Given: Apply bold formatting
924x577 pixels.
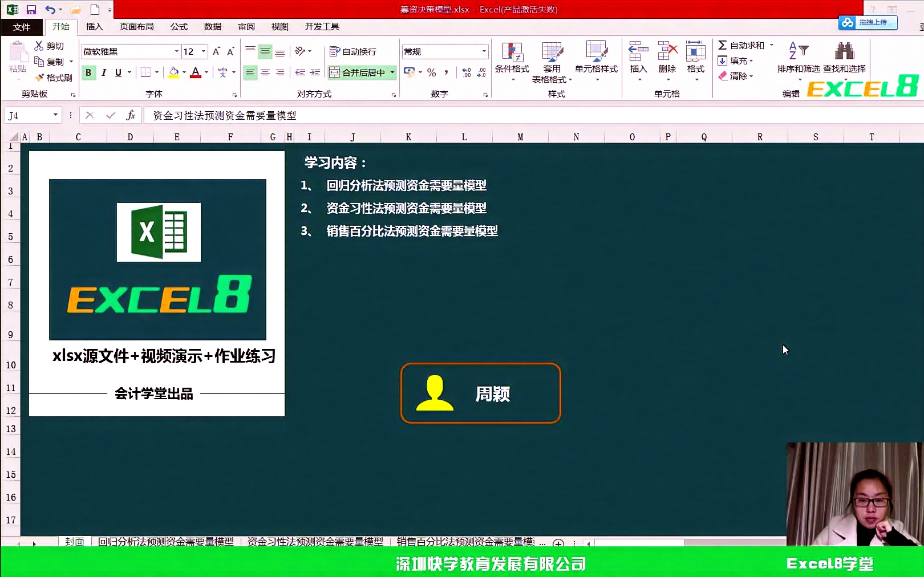Looking at the screenshot, I should (88, 72).
